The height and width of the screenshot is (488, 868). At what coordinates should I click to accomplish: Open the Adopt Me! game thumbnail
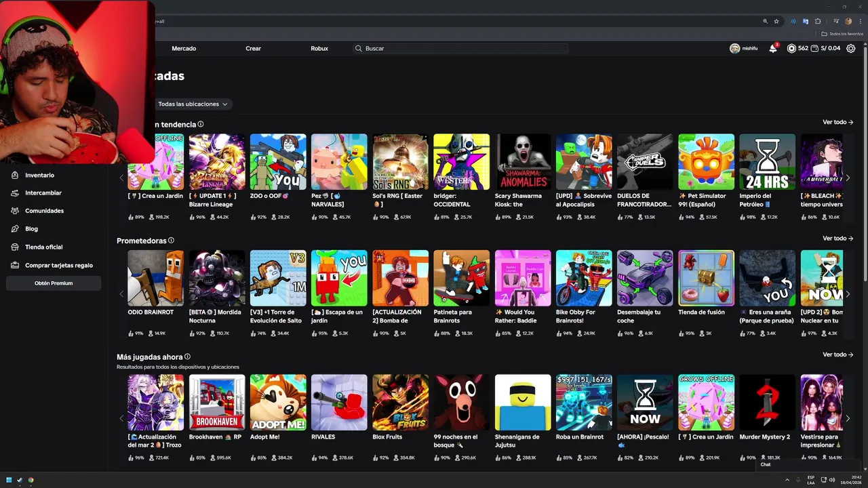[x=278, y=402]
